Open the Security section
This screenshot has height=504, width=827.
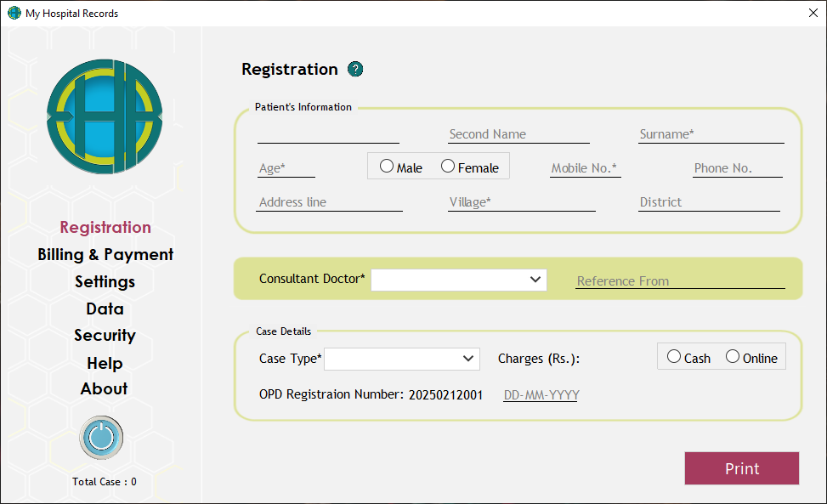105,335
